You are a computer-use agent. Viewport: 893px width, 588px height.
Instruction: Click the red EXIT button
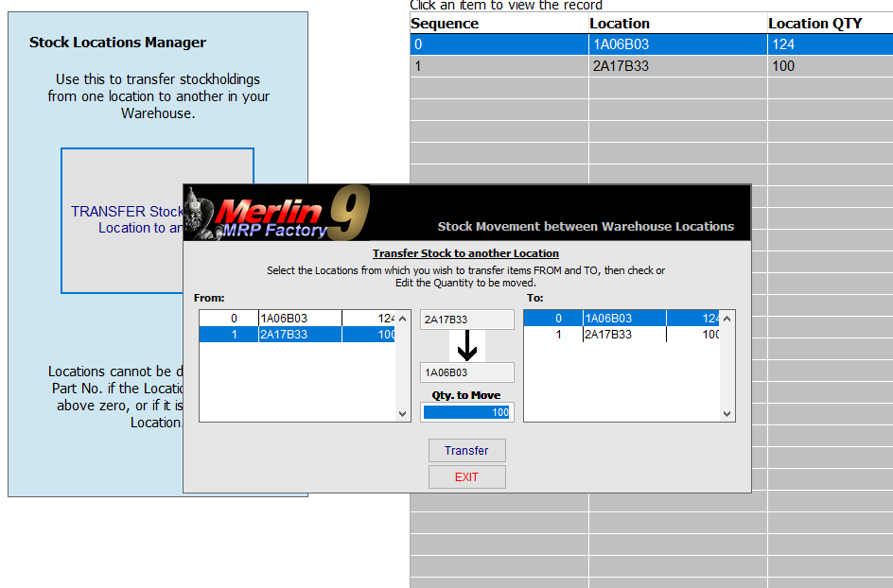[x=466, y=477]
